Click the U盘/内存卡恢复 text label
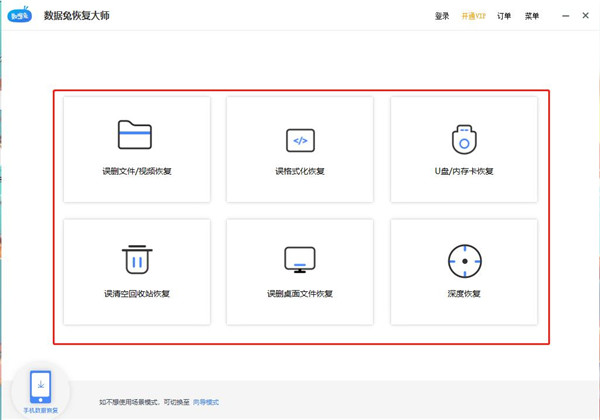600x420 pixels. point(463,171)
